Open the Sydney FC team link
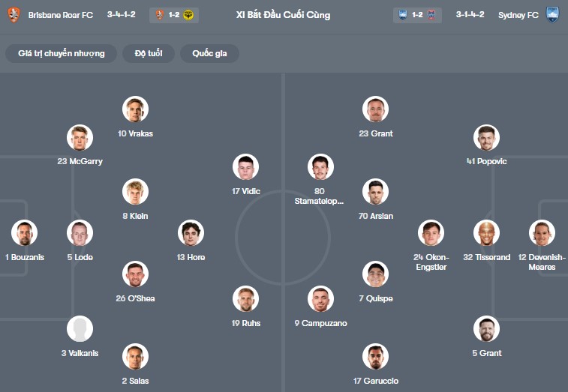This screenshot has width=568, height=392. (518, 15)
